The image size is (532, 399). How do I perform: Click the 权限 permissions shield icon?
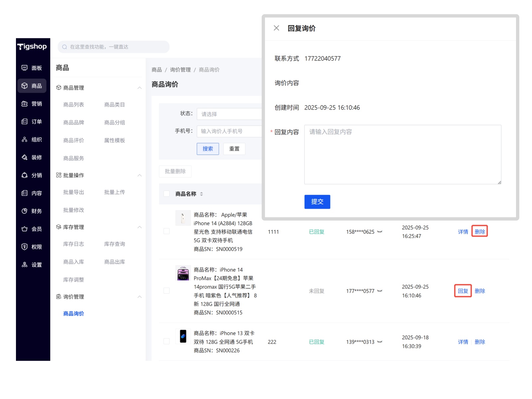point(25,247)
